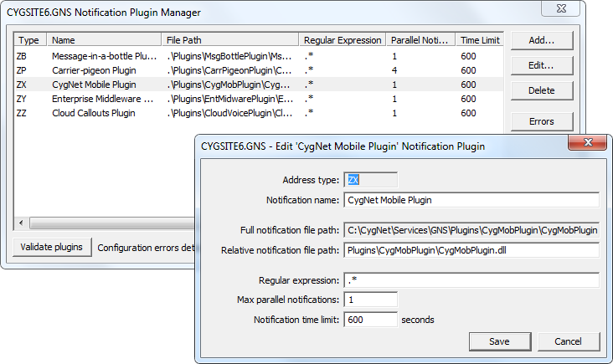Click the ZB type cell
Viewport: 613px width, 364px height.
[x=22, y=56]
